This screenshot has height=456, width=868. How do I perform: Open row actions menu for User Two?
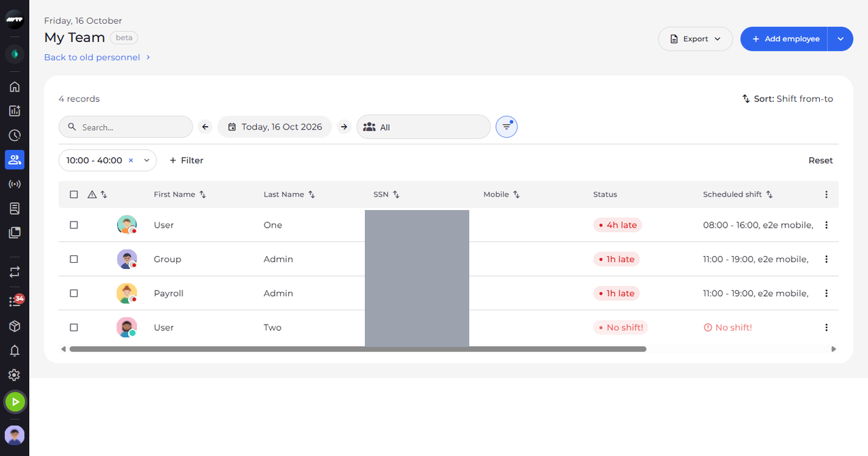pyautogui.click(x=826, y=327)
